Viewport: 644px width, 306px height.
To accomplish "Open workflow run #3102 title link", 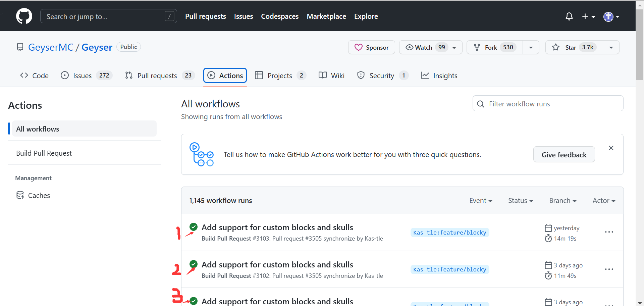I will [x=277, y=264].
